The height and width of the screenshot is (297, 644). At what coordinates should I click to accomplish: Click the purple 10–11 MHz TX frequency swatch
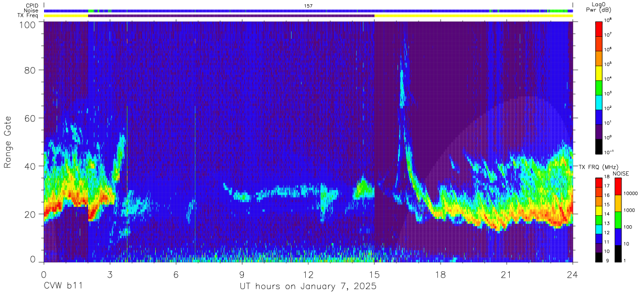pos(599,248)
